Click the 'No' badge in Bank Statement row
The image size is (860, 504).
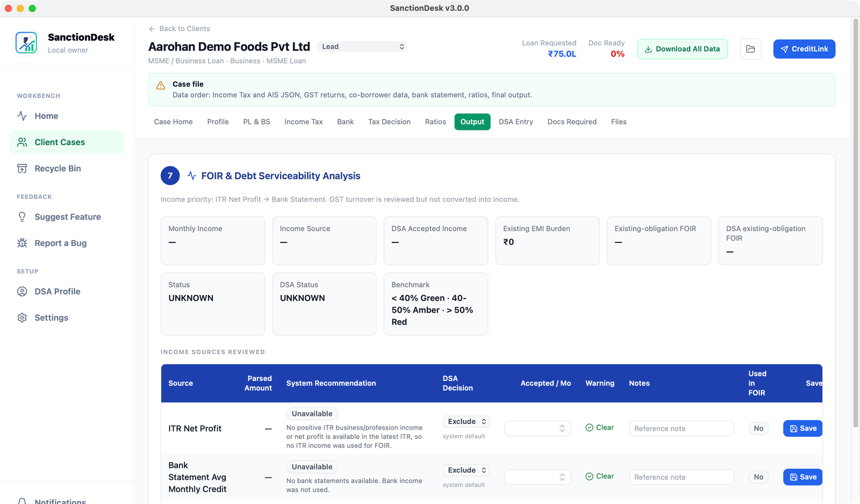coord(758,477)
